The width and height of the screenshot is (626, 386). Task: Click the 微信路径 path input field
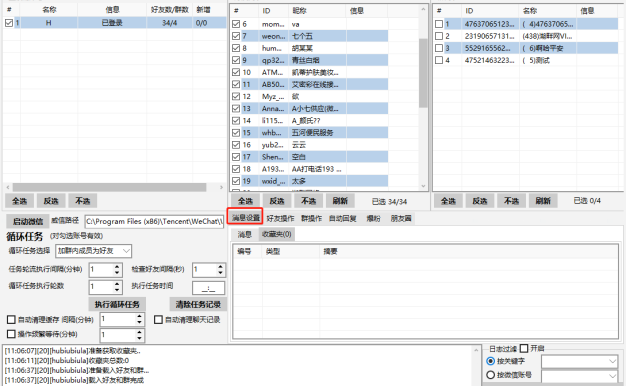pos(154,221)
